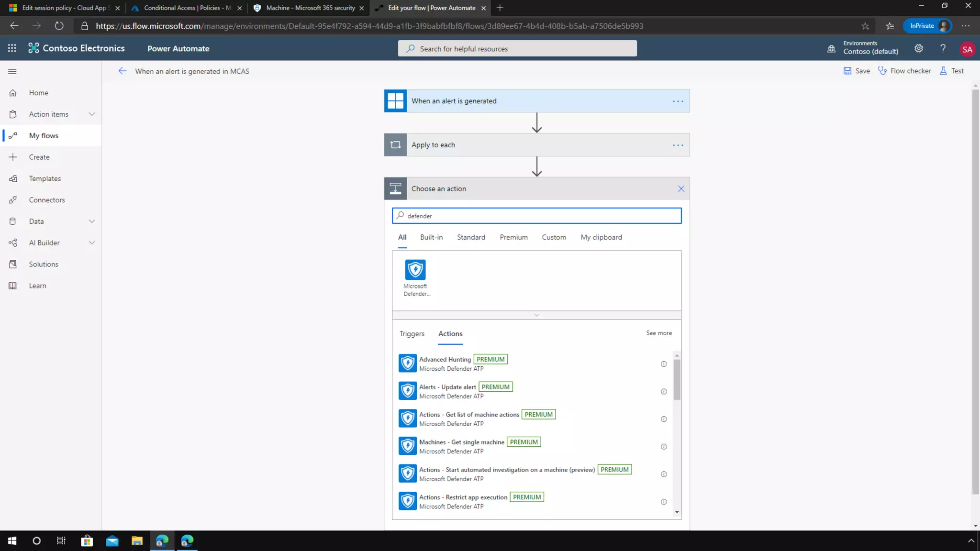Viewport: 980px width, 551px height.
Task: Add this page to favorites star
Action: (x=865, y=26)
